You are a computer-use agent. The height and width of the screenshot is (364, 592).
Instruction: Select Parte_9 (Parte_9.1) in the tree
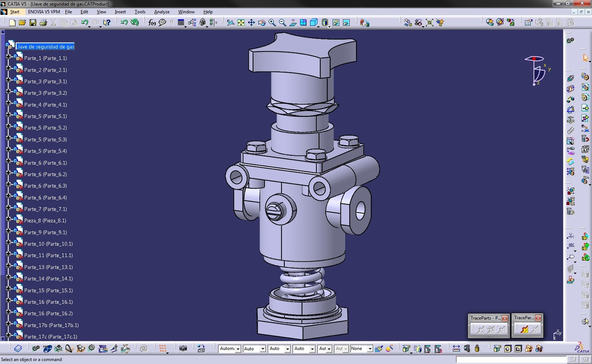(45, 232)
